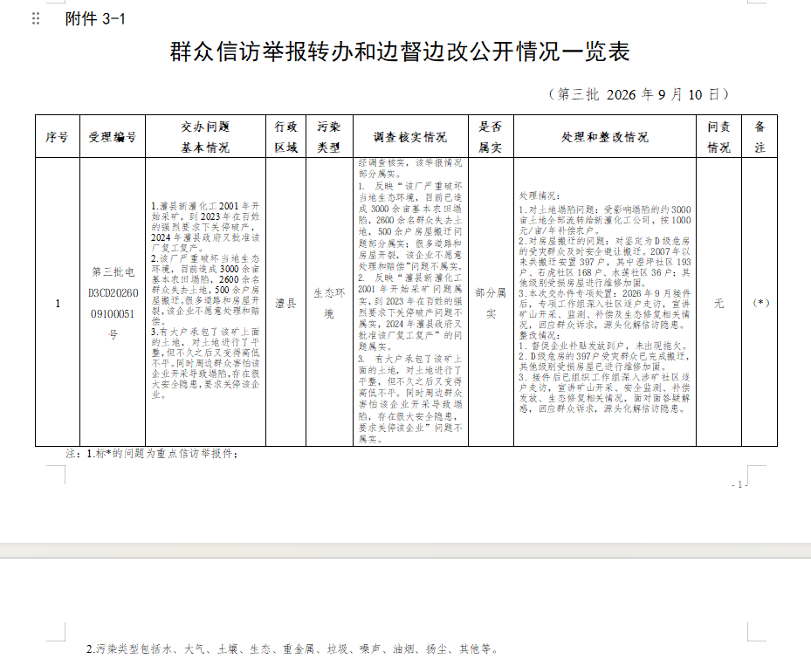This screenshot has width=811, height=672.
Task: Click footnote 2.污染类型包括水、大气、土壤
Action: point(292,648)
